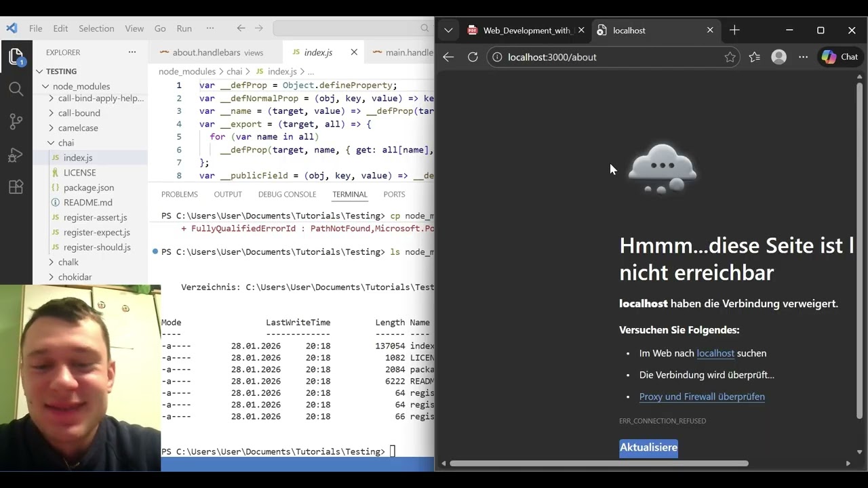868x488 pixels.
Task: Open a new browser tab
Action: pos(734,30)
